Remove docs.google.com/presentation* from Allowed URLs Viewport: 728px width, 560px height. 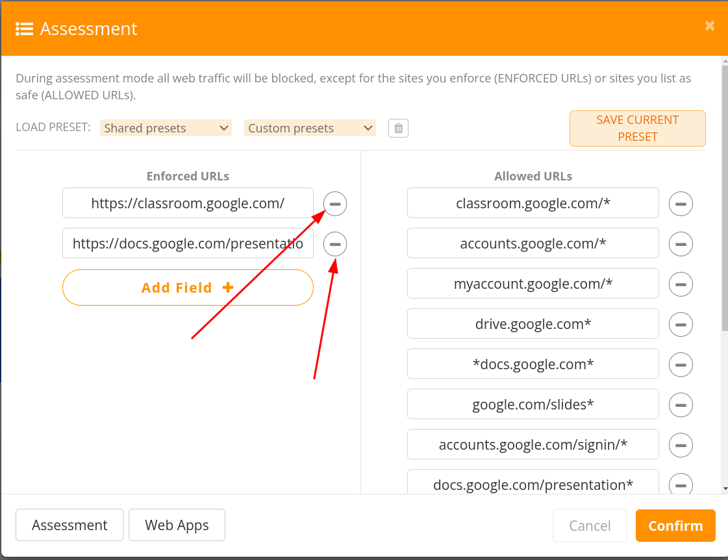pyautogui.click(x=681, y=484)
